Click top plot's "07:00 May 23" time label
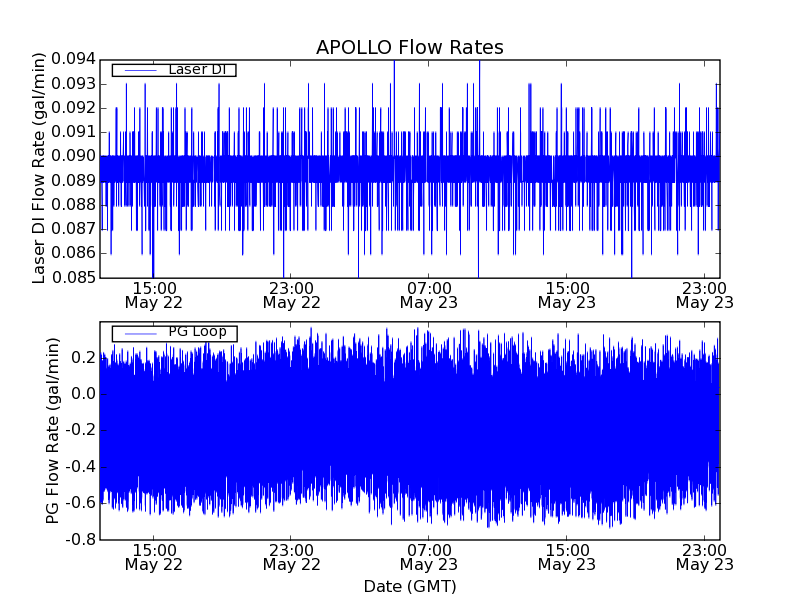 coord(429,294)
